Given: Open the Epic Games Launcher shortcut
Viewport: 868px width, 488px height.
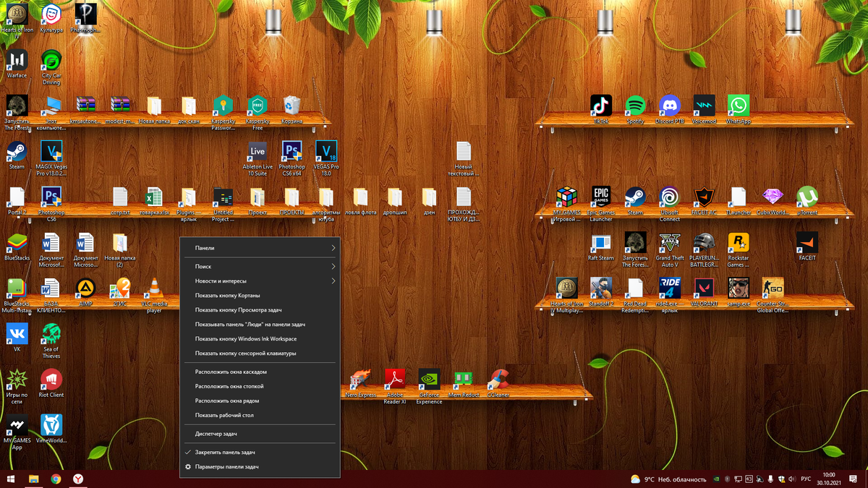Looking at the screenshot, I should click(601, 205).
